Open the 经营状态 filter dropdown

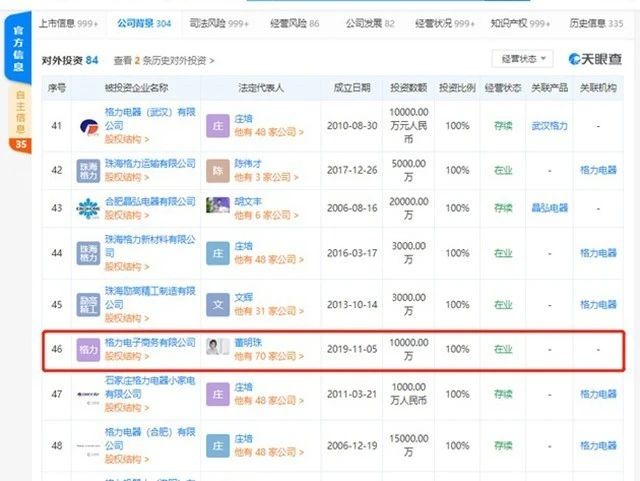click(522, 59)
